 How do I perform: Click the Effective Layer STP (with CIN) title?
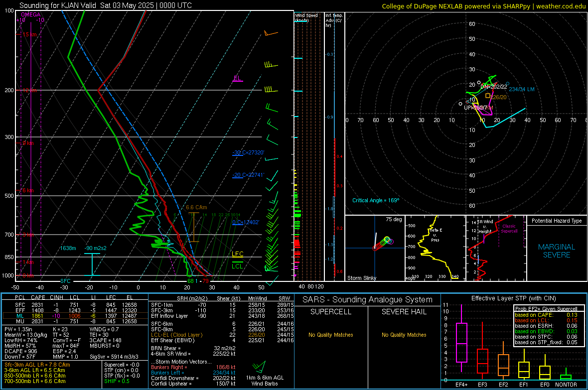point(513,298)
